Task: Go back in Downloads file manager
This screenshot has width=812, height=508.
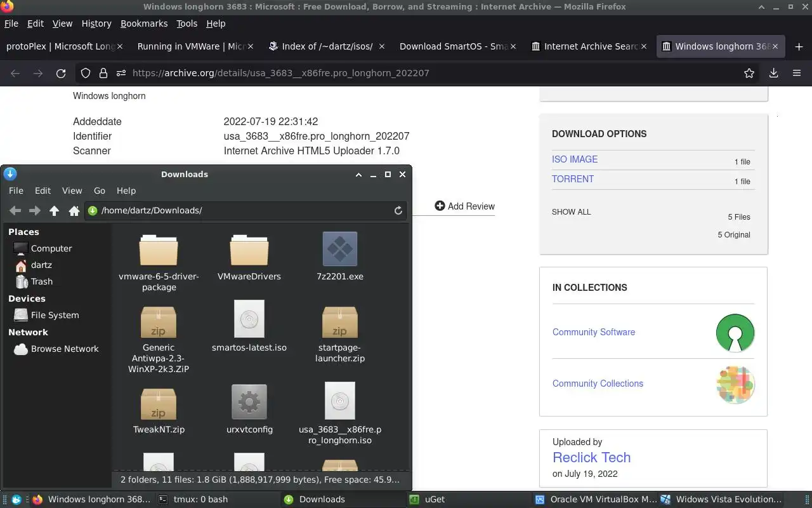Action: pos(15,211)
